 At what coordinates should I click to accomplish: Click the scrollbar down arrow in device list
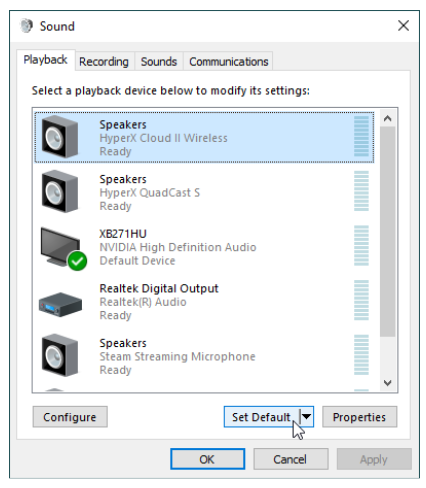[387, 383]
